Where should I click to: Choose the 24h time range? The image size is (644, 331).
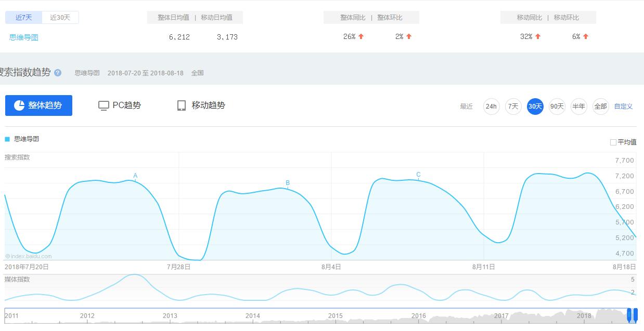[x=491, y=107]
